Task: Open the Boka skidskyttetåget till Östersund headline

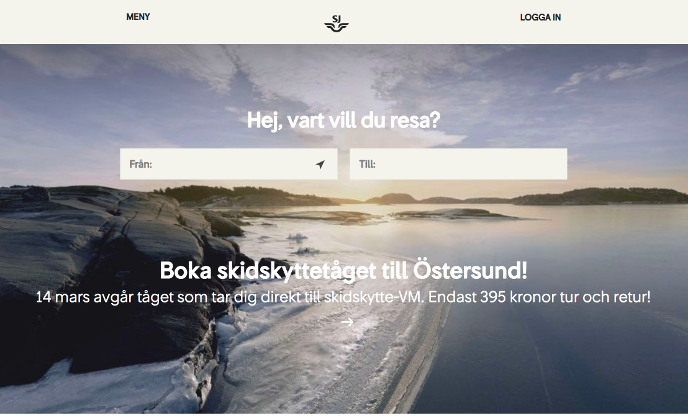Action: 344,271
